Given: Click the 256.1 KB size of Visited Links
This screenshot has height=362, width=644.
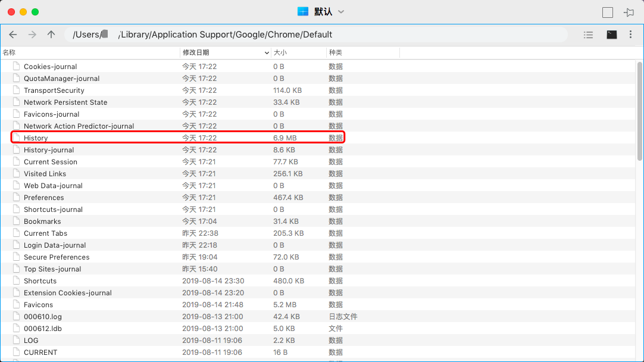Looking at the screenshot, I should click(x=287, y=174).
